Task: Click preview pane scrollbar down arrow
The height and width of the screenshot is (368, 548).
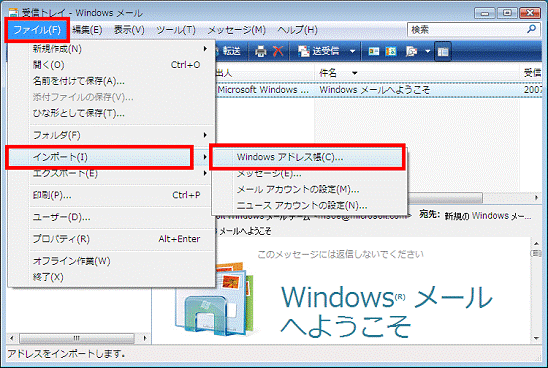Action: tap(536, 338)
